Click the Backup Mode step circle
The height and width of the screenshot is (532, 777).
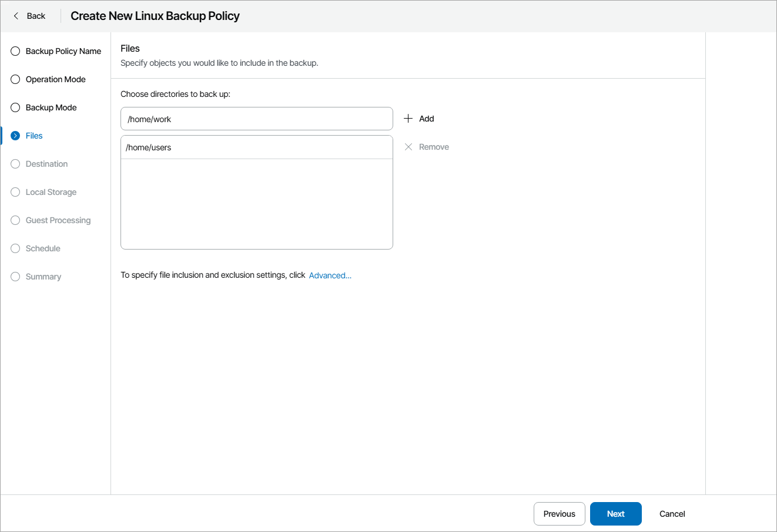15,107
